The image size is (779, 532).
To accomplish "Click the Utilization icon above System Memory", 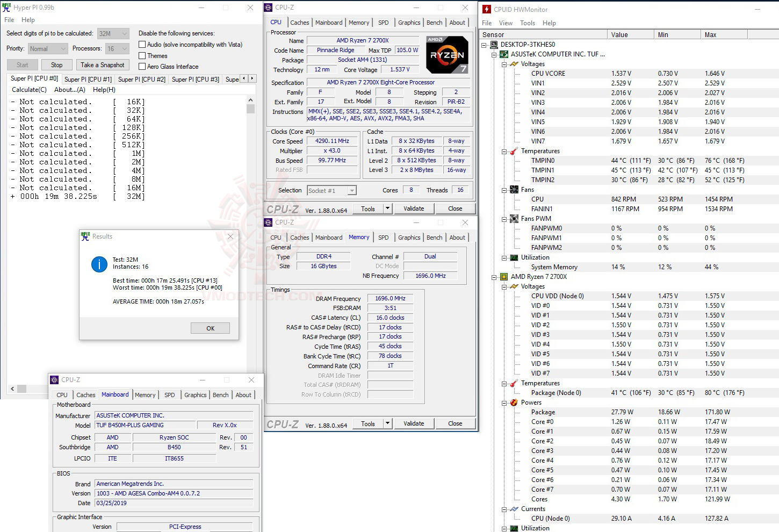I will pos(514,257).
